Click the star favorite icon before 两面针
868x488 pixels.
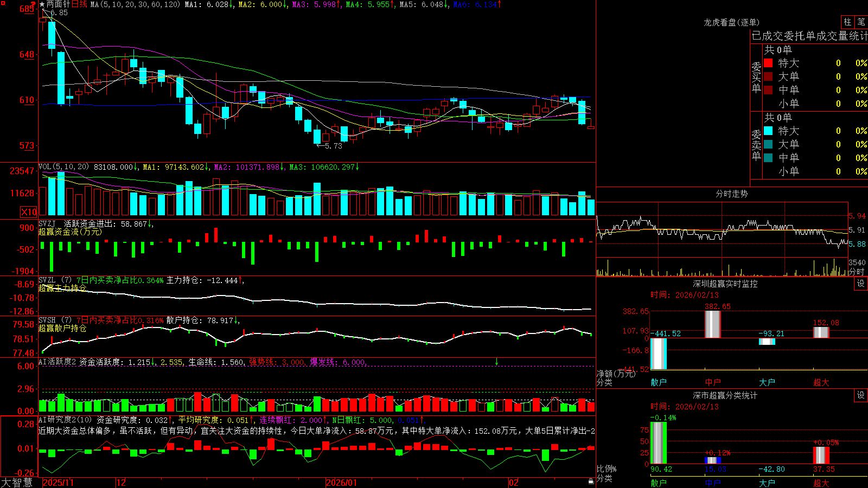pyautogui.click(x=42, y=4)
